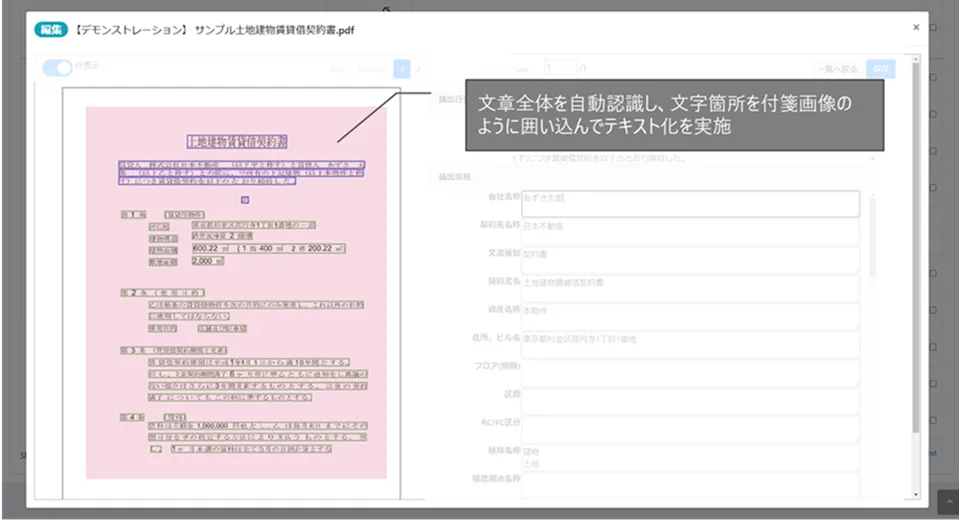This screenshot has height=529, width=959.
Task: Click the 住所、ビル名 address field
Action: pos(691,345)
